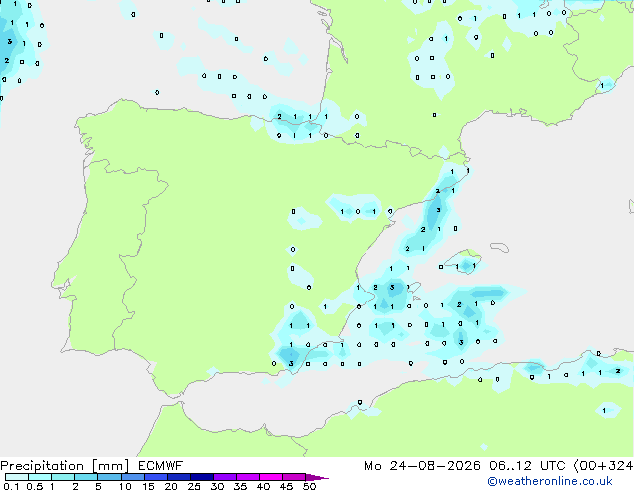Select the magenta swatch between 35 and 40
This screenshot has width=634, height=490.
(x=248, y=477)
